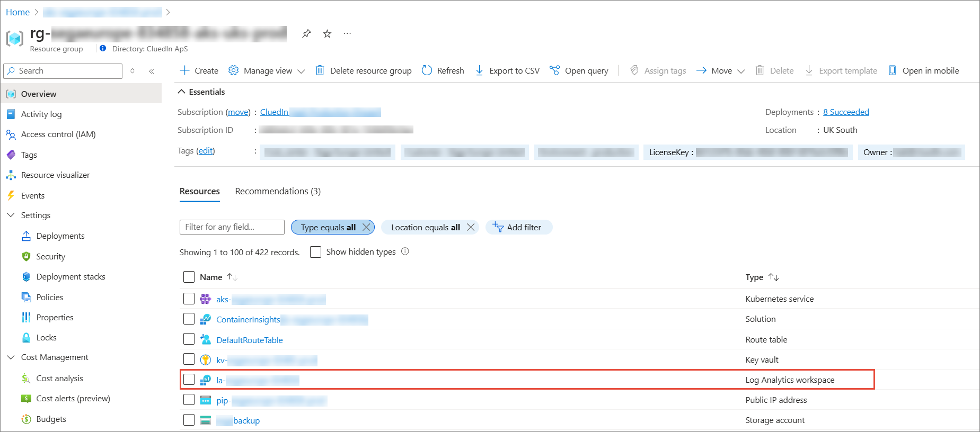980x432 pixels.
Task: Check the la Log Analytics workspace row
Action: (x=189, y=380)
